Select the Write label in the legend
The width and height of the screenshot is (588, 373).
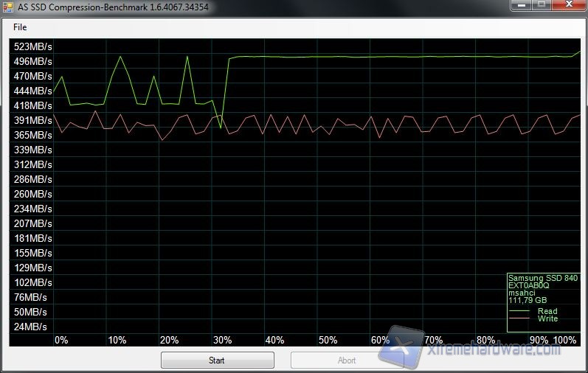click(547, 318)
